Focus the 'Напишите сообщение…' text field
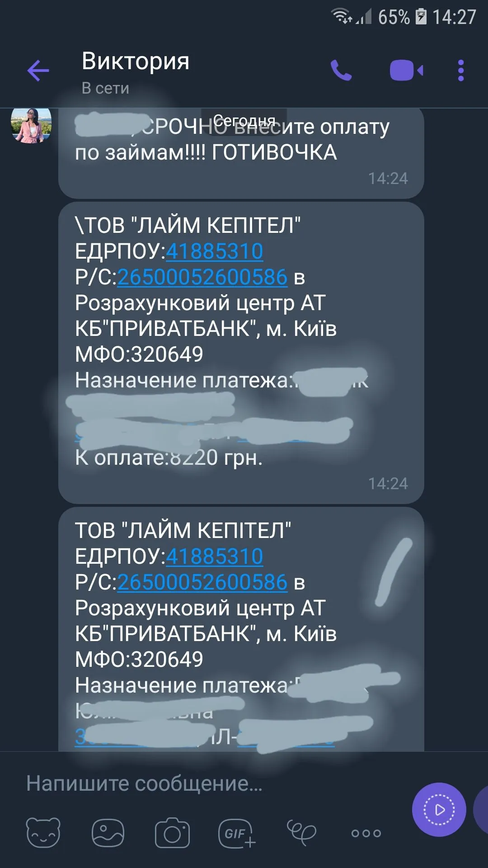Viewport: 488px width, 868px height. pyautogui.click(x=212, y=783)
